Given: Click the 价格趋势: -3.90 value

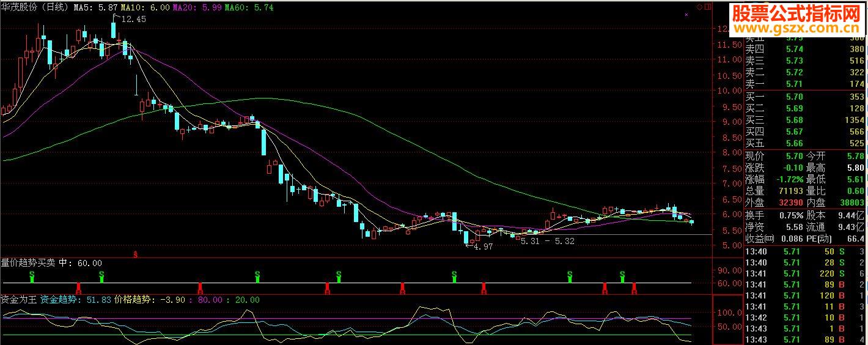Looking at the screenshot, I should (x=151, y=300).
